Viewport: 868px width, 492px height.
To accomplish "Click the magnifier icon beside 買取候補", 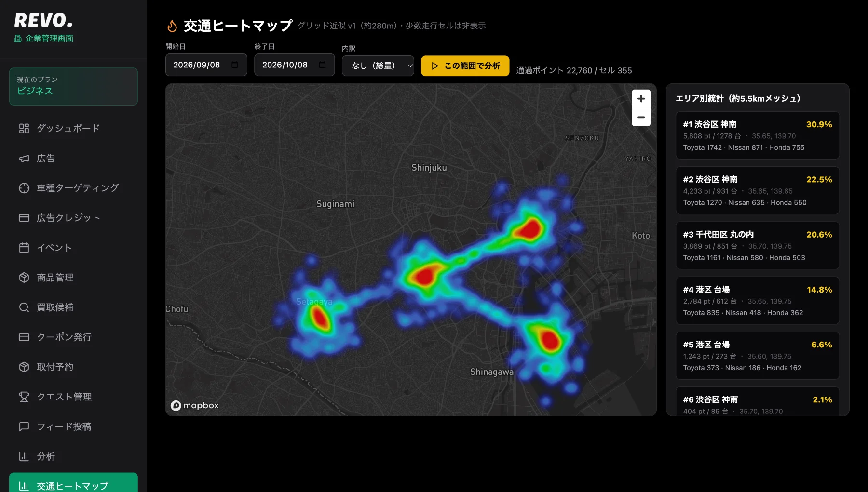I will (24, 307).
